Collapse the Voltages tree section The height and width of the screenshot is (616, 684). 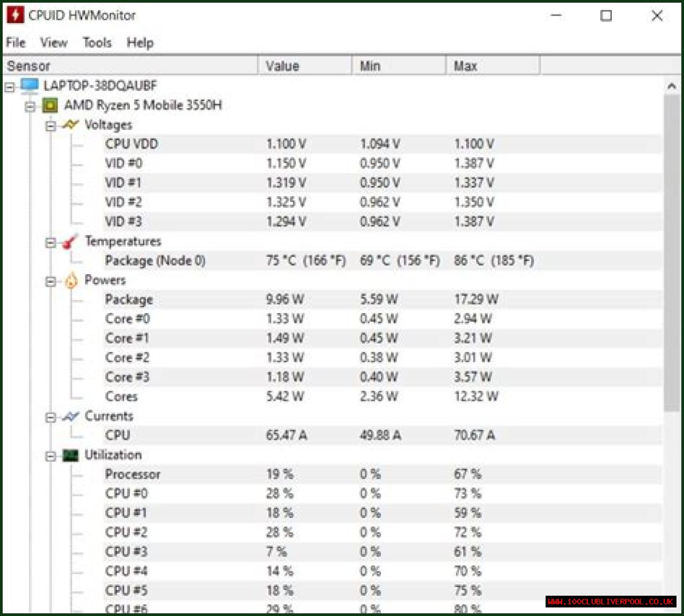(51, 126)
